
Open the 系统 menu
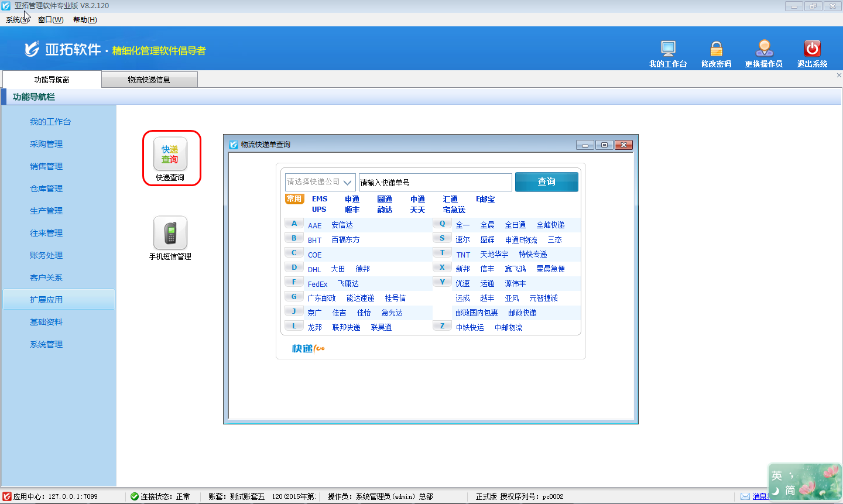[x=17, y=20]
